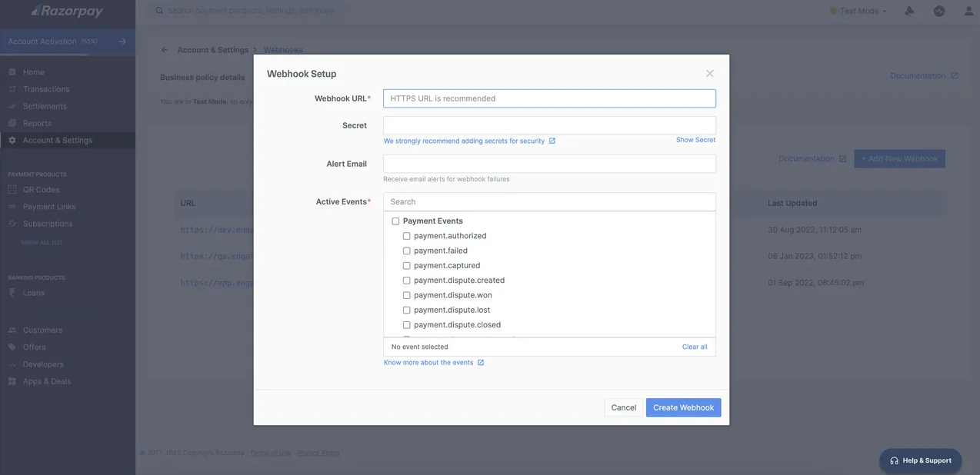The height and width of the screenshot is (475, 980).
Task: Click into the Webhook URL field
Action: (549, 98)
